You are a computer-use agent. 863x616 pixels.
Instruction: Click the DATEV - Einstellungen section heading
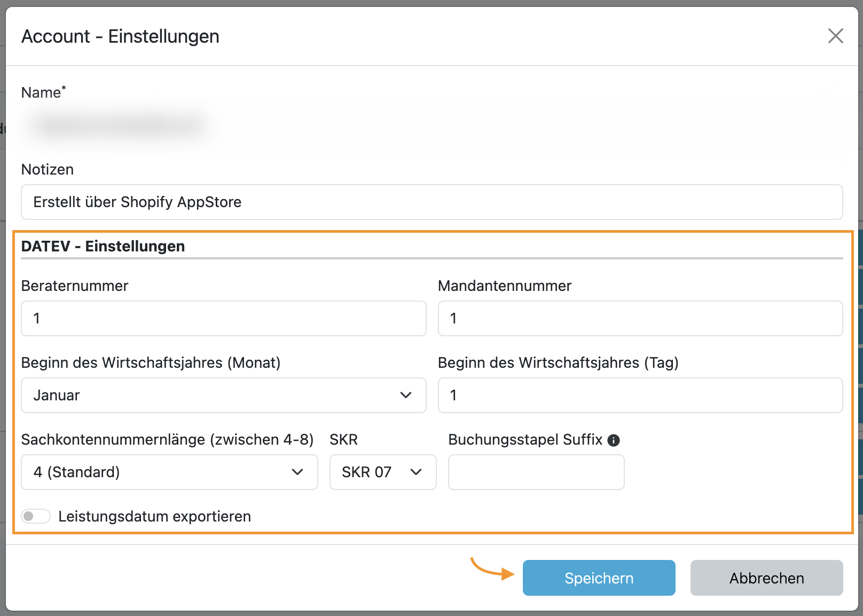coord(103,246)
